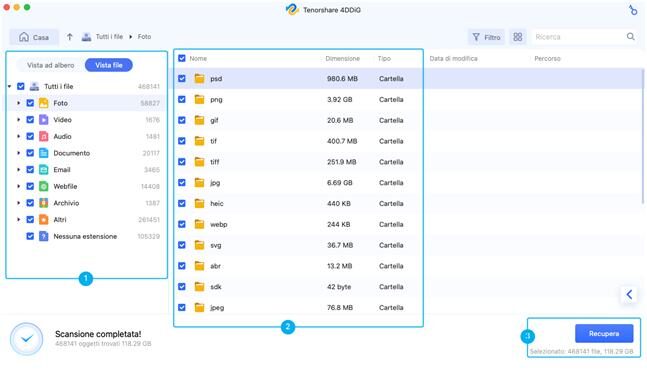Open the Filtro funnel icon
647x376 pixels.
click(x=476, y=37)
